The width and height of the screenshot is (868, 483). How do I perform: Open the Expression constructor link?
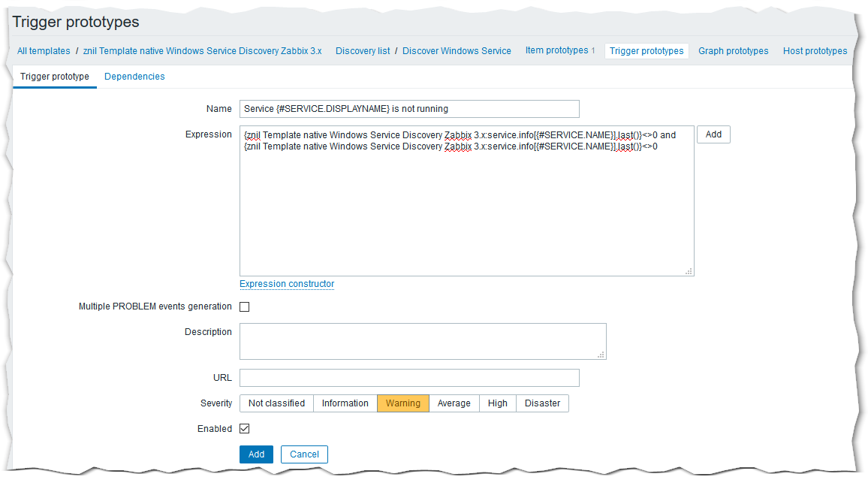click(287, 284)
